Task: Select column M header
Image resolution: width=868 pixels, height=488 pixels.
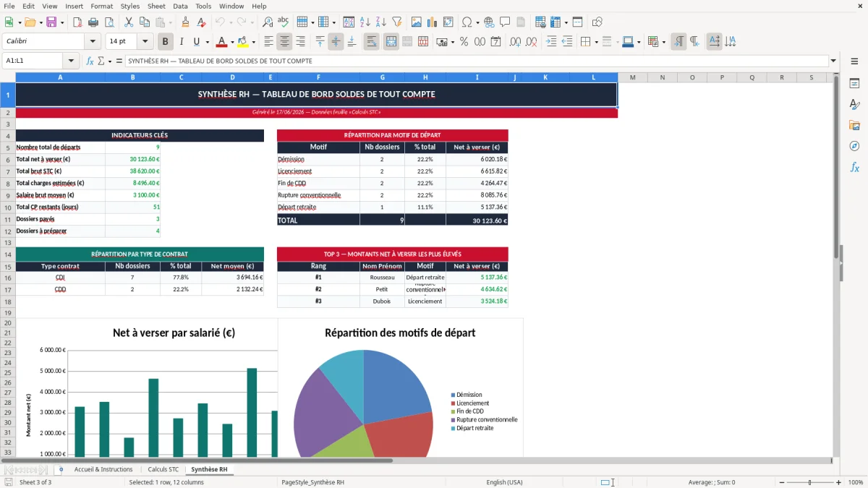Action: click(633, 77)
